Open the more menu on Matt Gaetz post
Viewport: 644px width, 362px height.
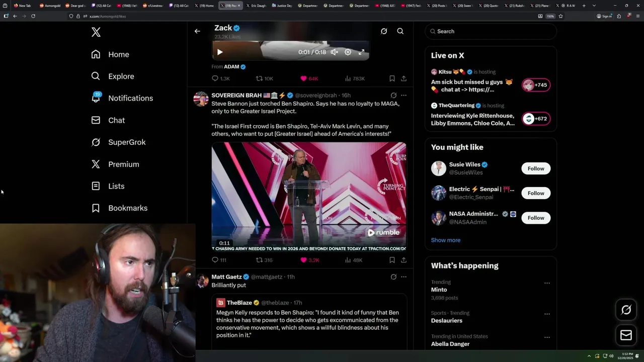tap(404, 277)
